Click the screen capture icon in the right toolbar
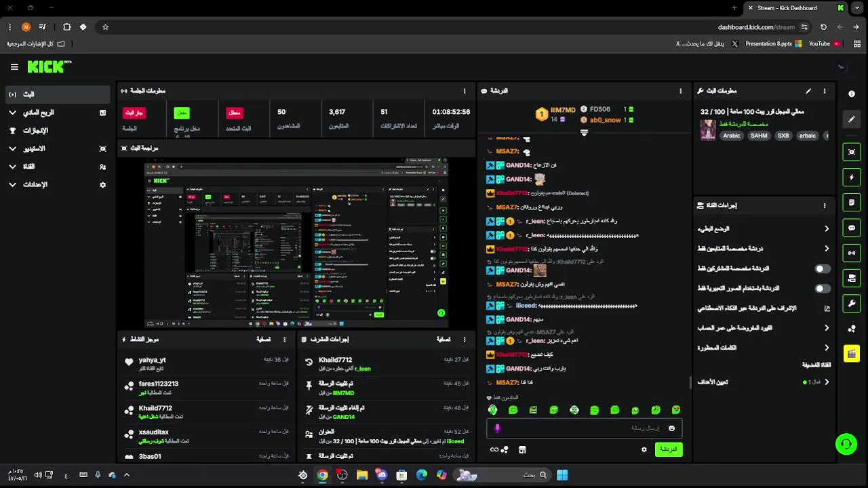The image size is (868, 488). 852,152
